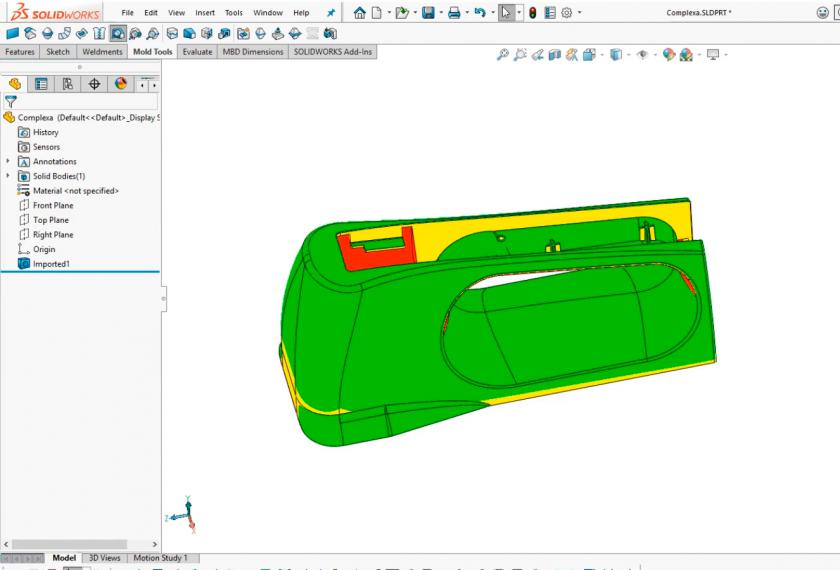Click the Rebuild traffic light icon
The image size is (840, 570).
[x=533, y=13]
